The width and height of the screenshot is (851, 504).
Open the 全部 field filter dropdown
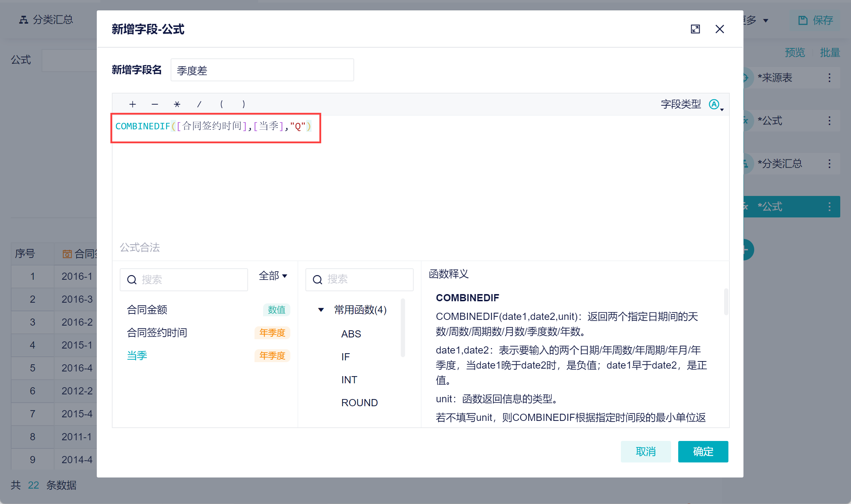pyautogui.click(x=273, y=276)
